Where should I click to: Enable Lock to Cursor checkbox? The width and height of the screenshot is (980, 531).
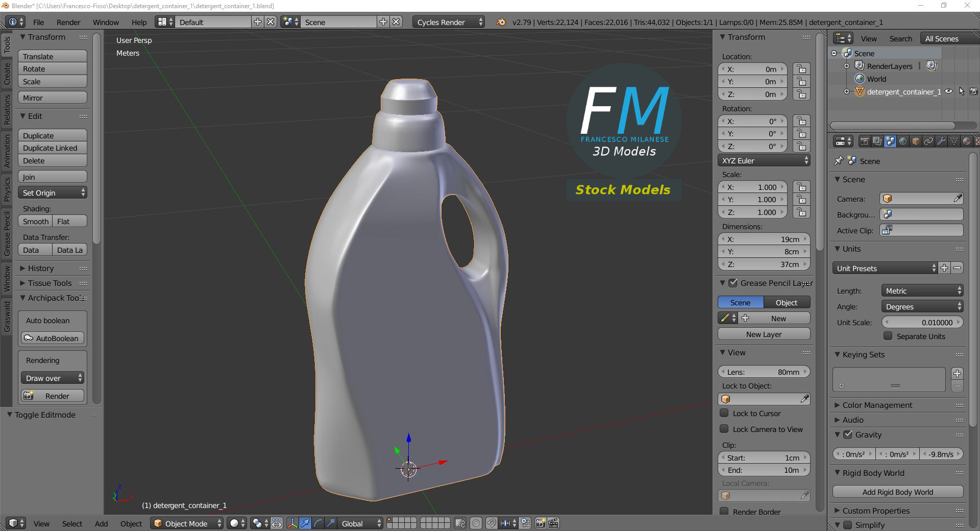pyautogui.click(x=724, y=413)
